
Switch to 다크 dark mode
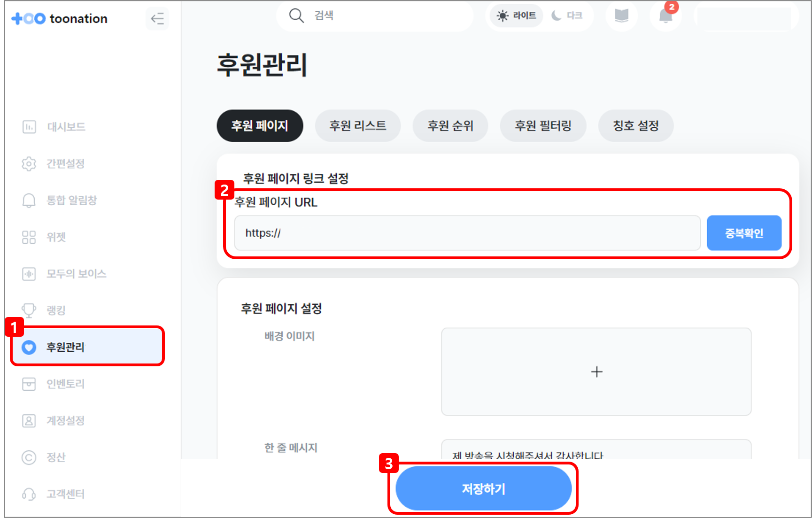(x=567, y=16)
